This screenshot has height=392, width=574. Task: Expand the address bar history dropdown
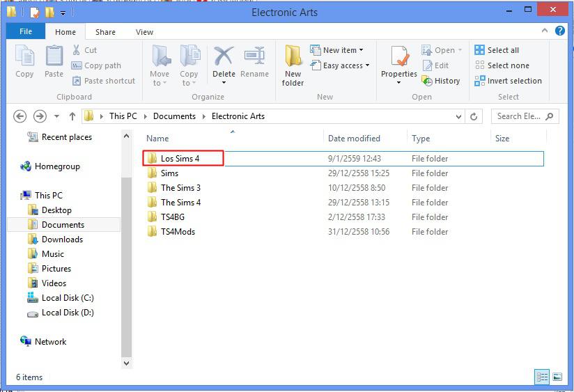coord(458,116)
